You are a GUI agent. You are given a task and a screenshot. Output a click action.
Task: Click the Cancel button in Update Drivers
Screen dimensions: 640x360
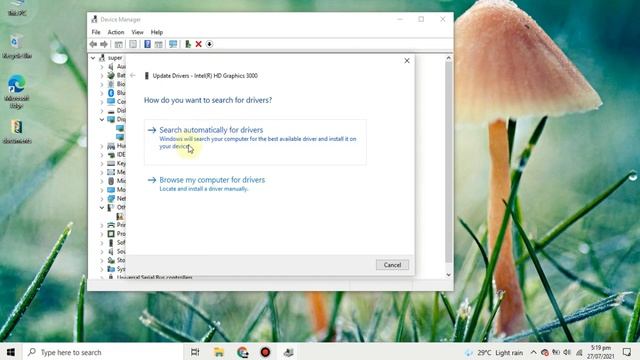point(392,265)
